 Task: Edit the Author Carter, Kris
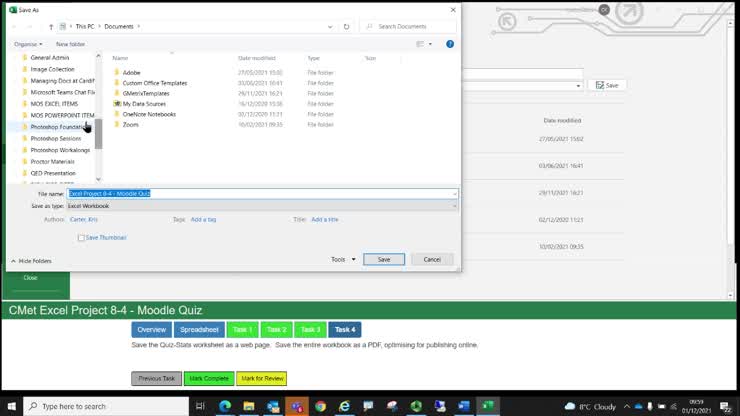pos(84,220)
